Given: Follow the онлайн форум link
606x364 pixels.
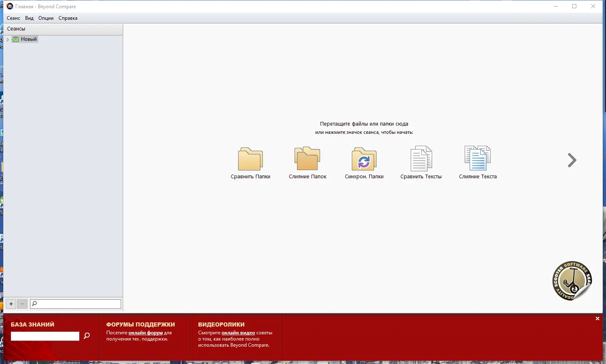Looking at the screenshot, I should click(x=145, y=333).
